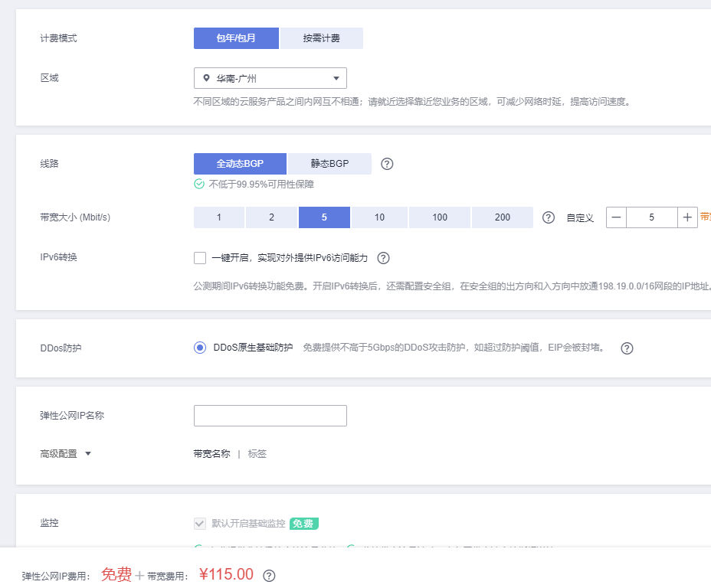This screenshot has height=588, width=711.
Task: Click help icon for DDoS防护 description
Action: coord(627,348)
